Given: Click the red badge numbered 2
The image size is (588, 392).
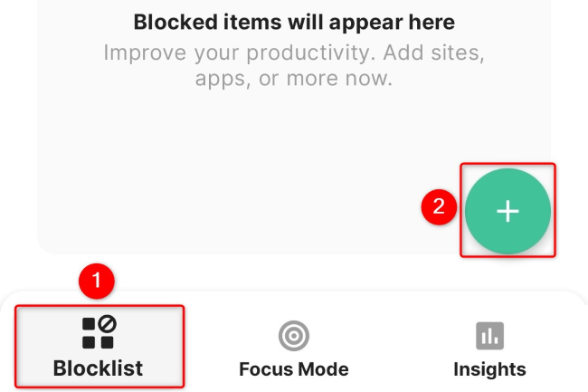Looking at the screenshot, I should pos(439,206).
